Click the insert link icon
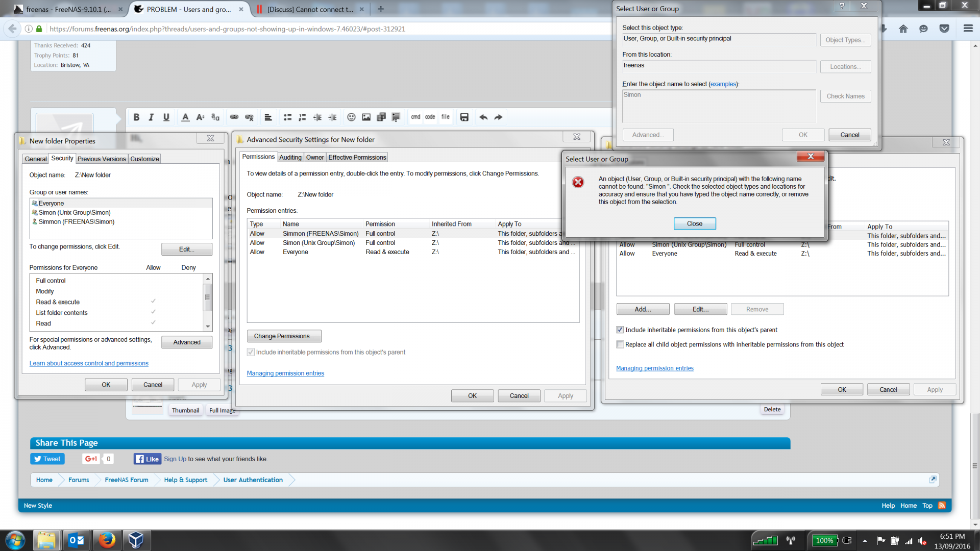Screen dimensions: 980x551 point(234,117)
